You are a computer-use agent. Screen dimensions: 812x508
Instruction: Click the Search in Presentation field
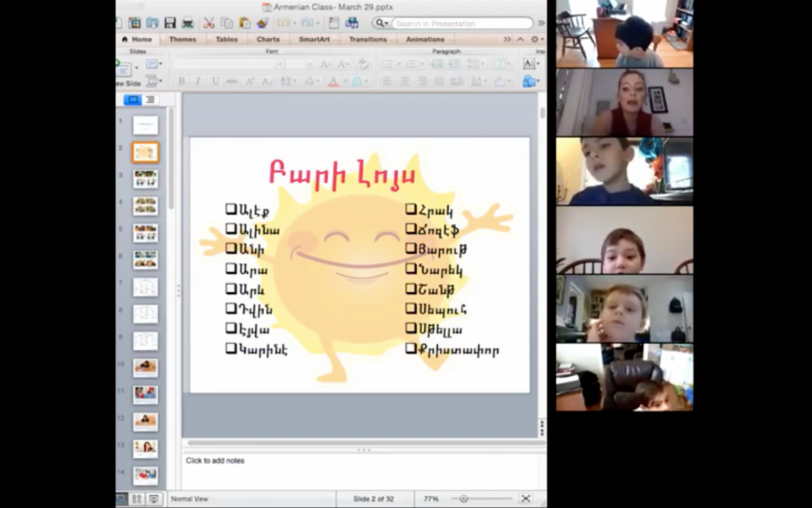pyautogui.click(x=463, y=23)
